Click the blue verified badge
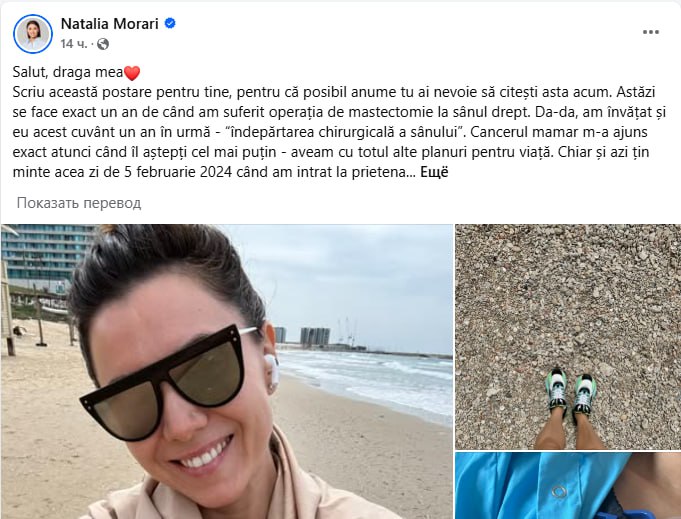 (x=170, y=23)
